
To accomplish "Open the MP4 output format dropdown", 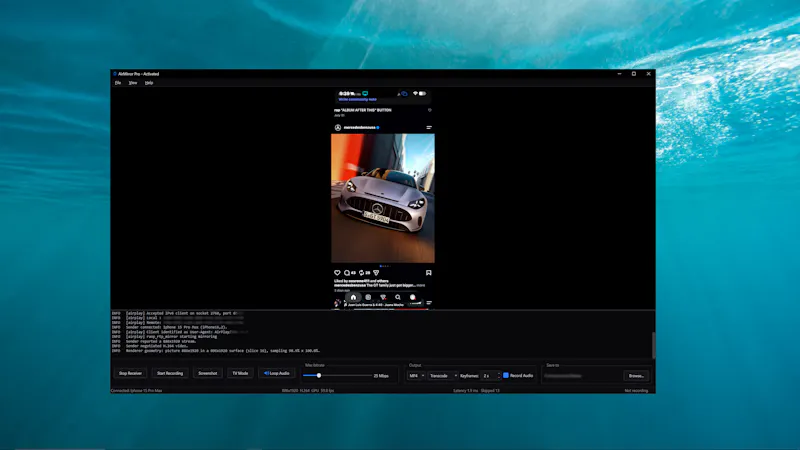I will click(416, 376).
